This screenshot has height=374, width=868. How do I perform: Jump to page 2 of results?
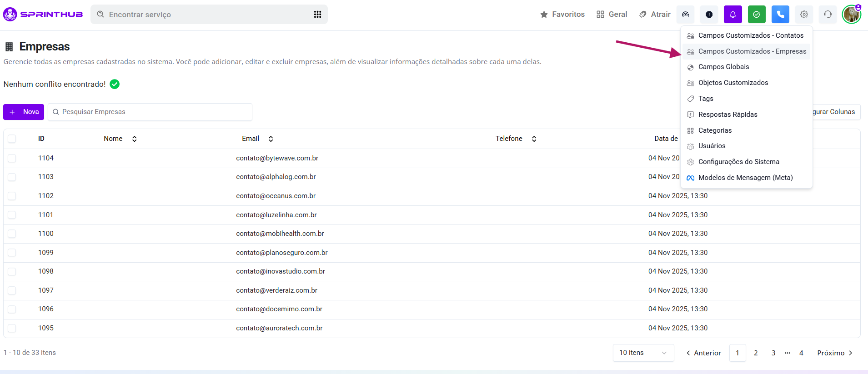tap(756, 353)
